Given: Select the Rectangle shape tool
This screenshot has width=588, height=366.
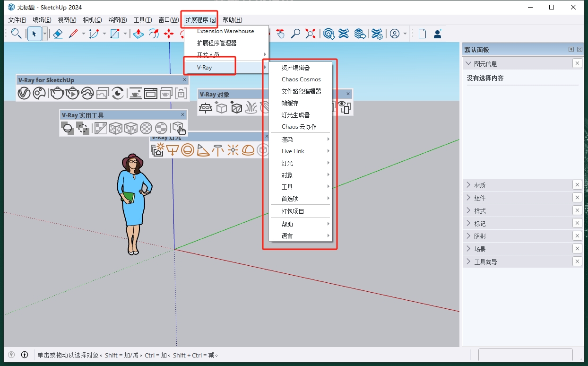Looking at the screenshot, I should point(115,34).
